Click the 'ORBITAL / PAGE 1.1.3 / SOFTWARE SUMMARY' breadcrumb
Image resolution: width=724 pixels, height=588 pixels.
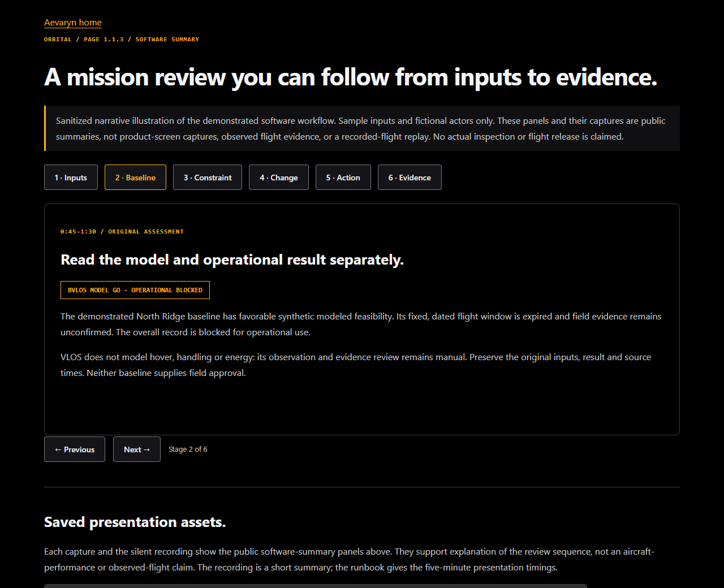(x=122, y=40)
